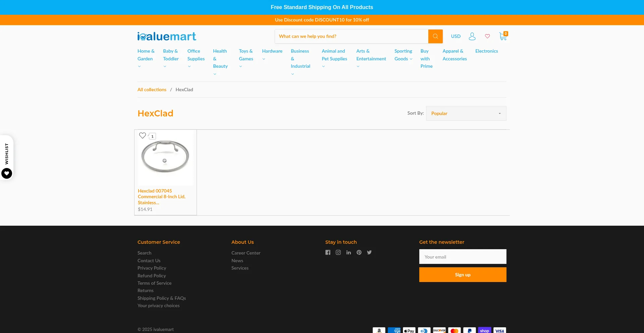The height and width of the screenshot is (333, 644).
Task: Open the Buy with Prime menu item
Action: (x=426, y=59)
